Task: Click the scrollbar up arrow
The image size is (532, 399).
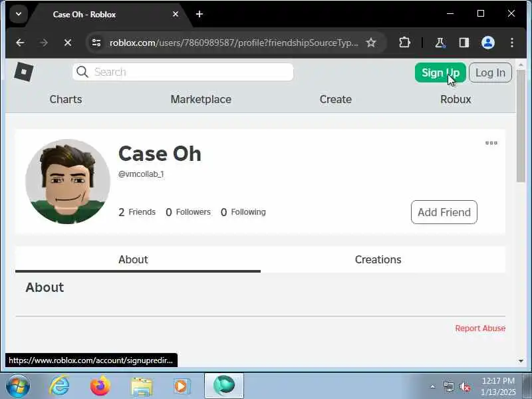Action: (x=521, y=64)
